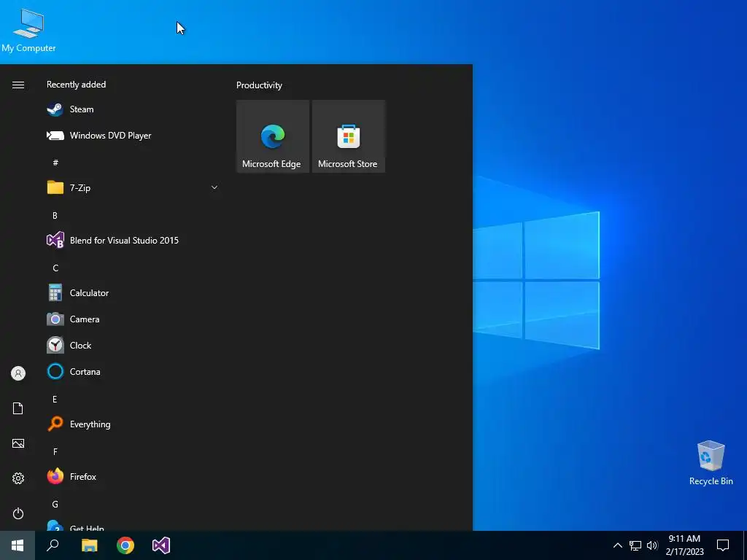Click the Recently added heading
747x560 pixels.
(76, 85)
